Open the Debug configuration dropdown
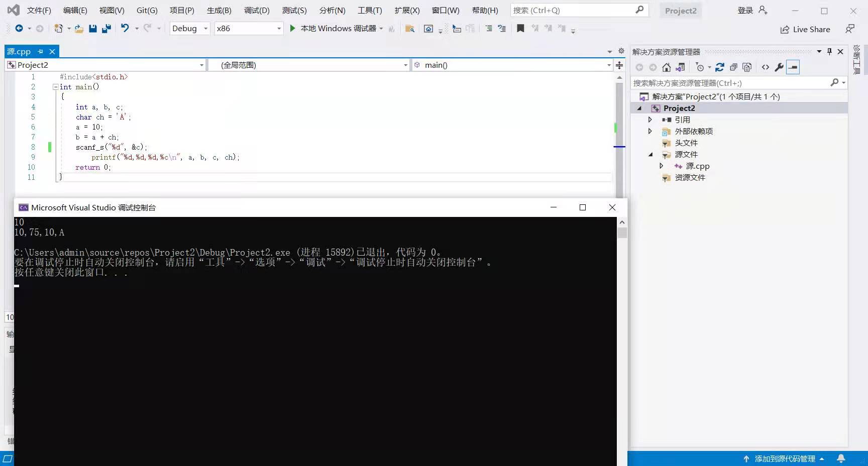Image resolution: width=868 pixels, height=466 pixels. tap(190, 29)
